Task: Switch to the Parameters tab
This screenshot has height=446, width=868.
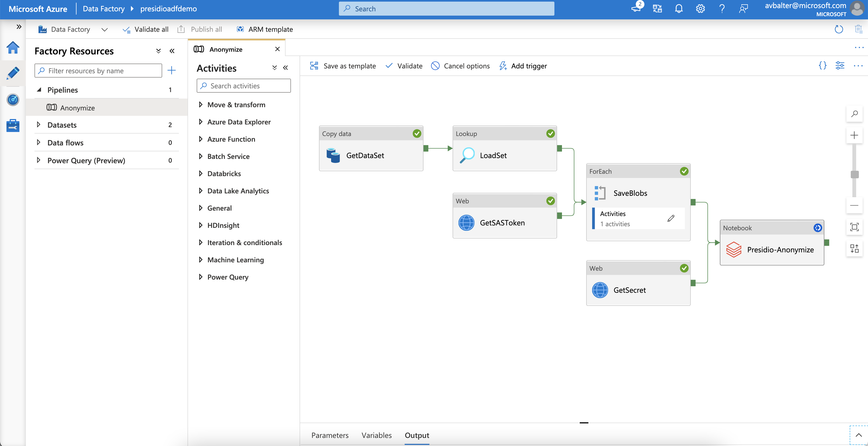Action: tap(330, 435)
